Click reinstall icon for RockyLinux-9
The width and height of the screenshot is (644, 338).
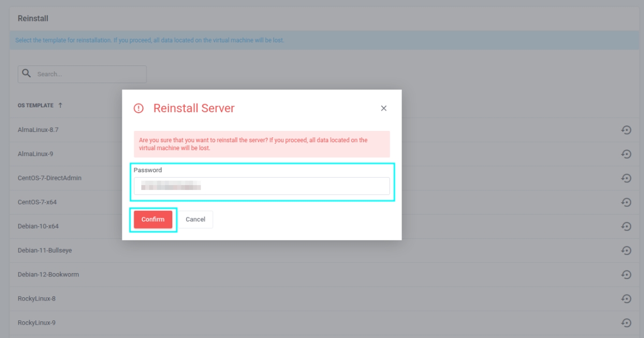(626, 323)
